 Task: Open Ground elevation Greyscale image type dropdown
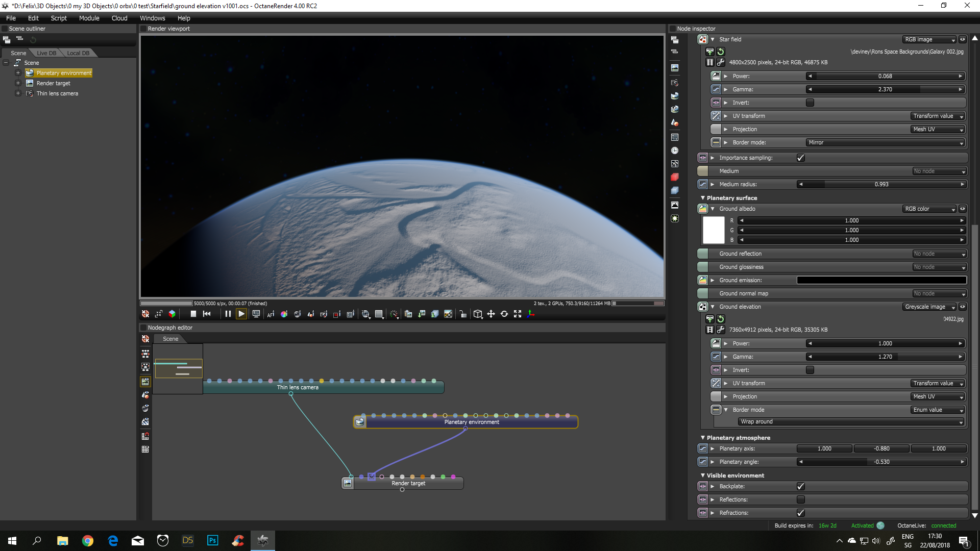[x=929, y=307]
